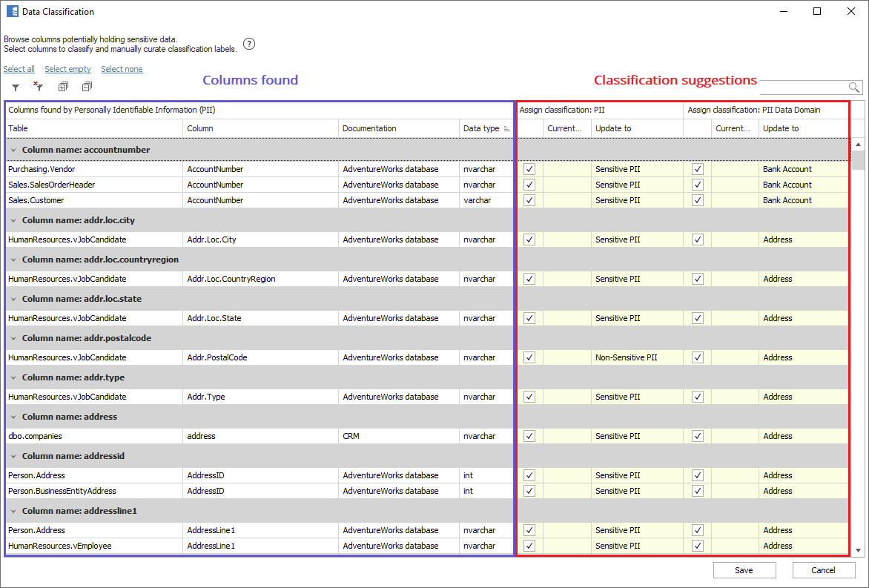Collapse the accountnumber column group

tap(13, 150)
